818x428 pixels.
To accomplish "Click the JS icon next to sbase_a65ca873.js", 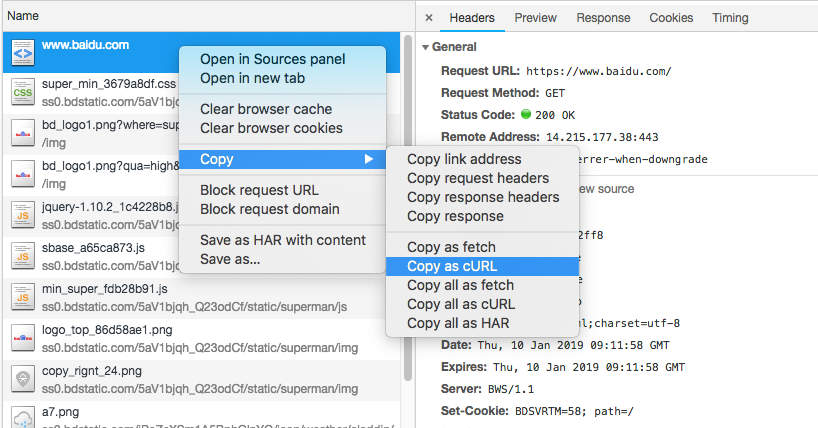I will [x=22, y=254].
